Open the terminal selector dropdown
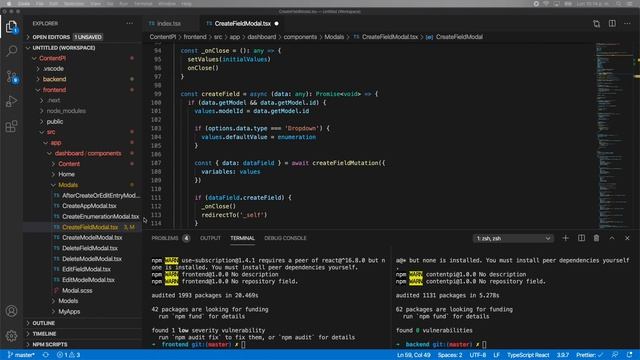The image size is (640, 360). 513,238
